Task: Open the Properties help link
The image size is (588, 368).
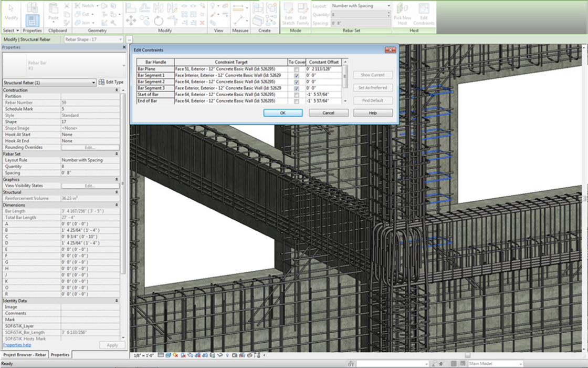Action: pyautogui.click(x=17, y=344)
